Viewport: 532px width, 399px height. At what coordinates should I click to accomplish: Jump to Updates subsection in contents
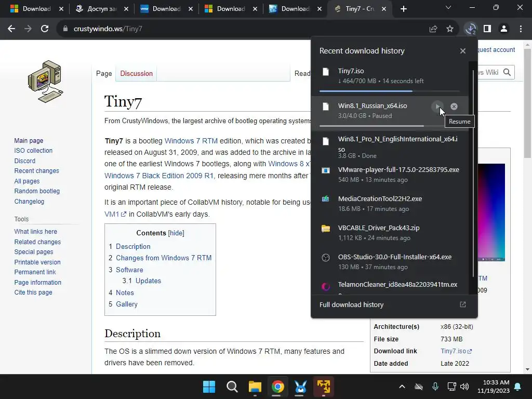coord(148,281)
